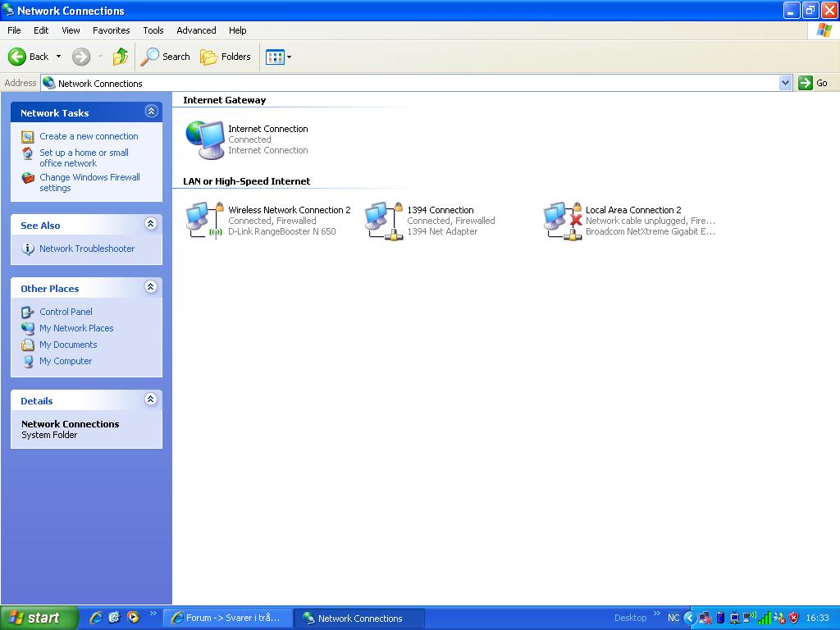Collapse the Details panel
The width and height of the screenshot is (840, 630).
tap(151, 399)
